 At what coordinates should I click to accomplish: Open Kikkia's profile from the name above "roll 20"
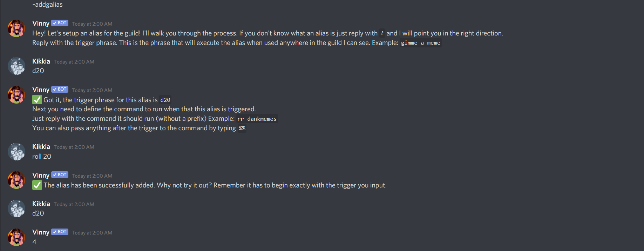coord(41,147)
